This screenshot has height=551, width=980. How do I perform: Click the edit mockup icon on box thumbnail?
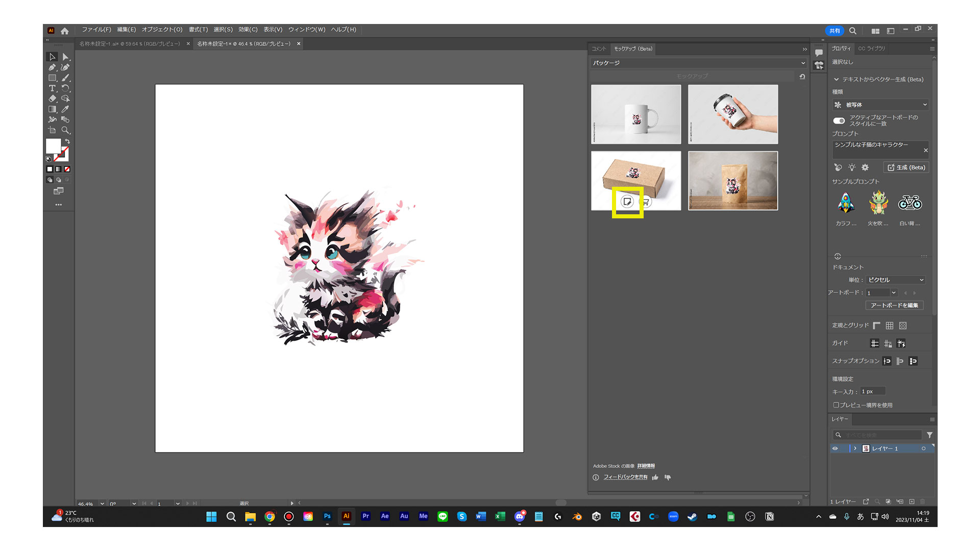pyautogui.click(x=627, y=202)
